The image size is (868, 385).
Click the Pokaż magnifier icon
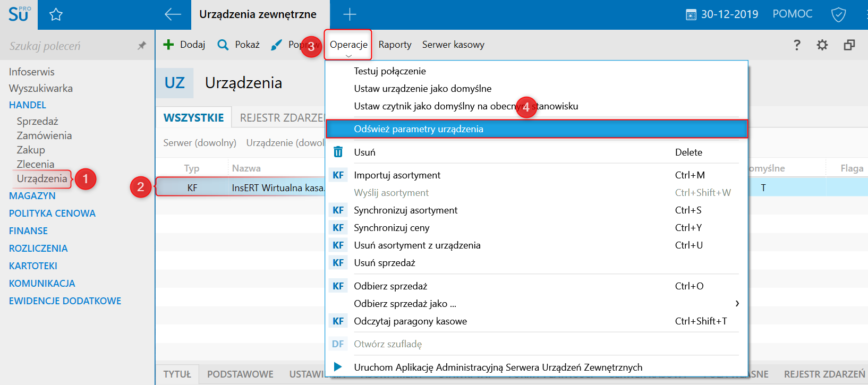pyautogui.click(x=223, y=45)
